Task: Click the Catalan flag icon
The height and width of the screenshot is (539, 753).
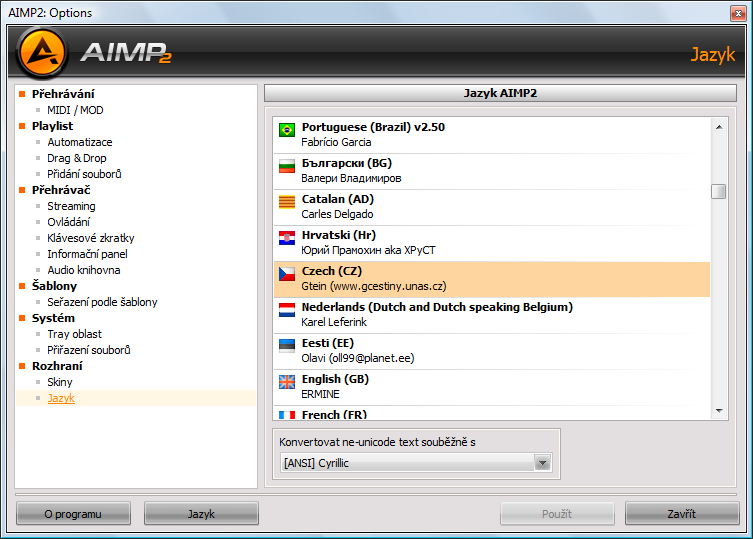Action: point(287,202)
